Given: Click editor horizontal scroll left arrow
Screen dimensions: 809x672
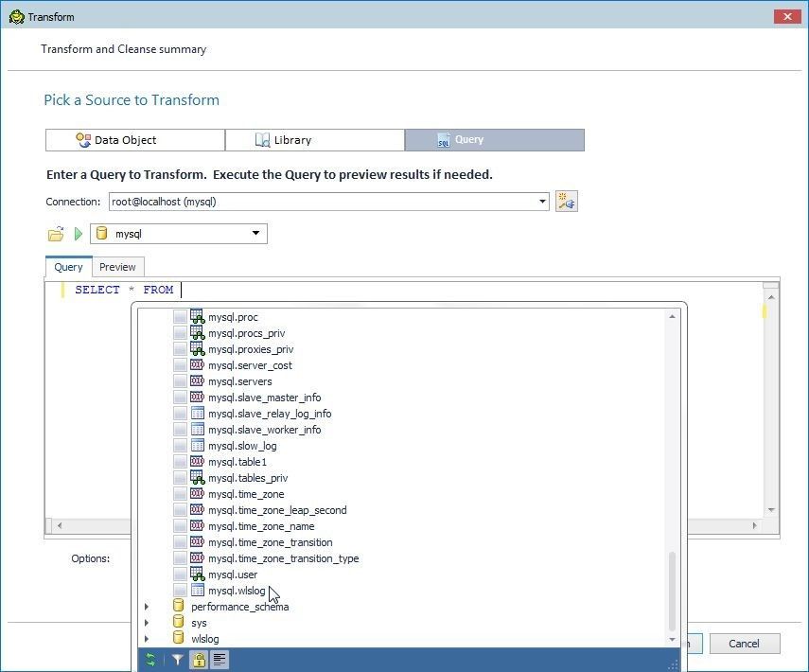Looking at the screenshot, I should pos(60,525).
